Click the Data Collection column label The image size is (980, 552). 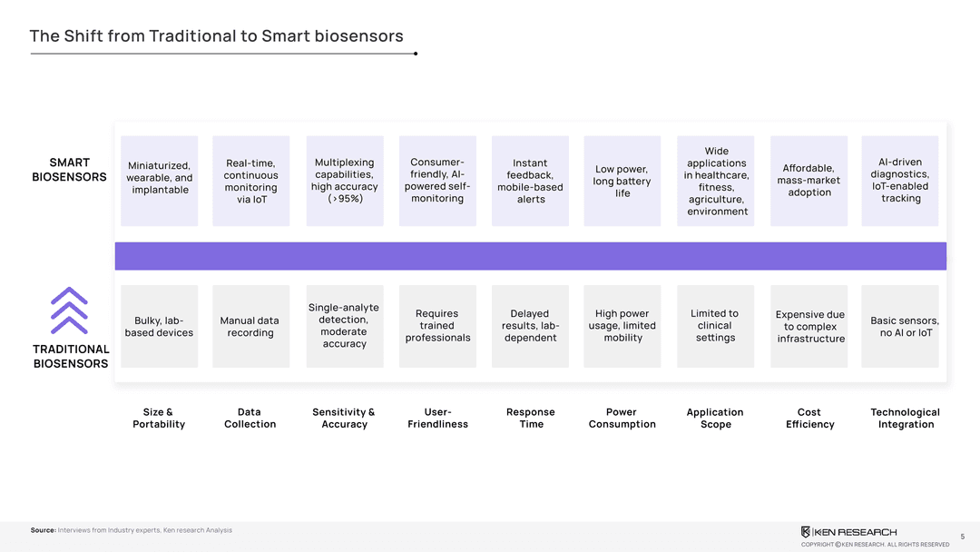[x=250, y=418]
